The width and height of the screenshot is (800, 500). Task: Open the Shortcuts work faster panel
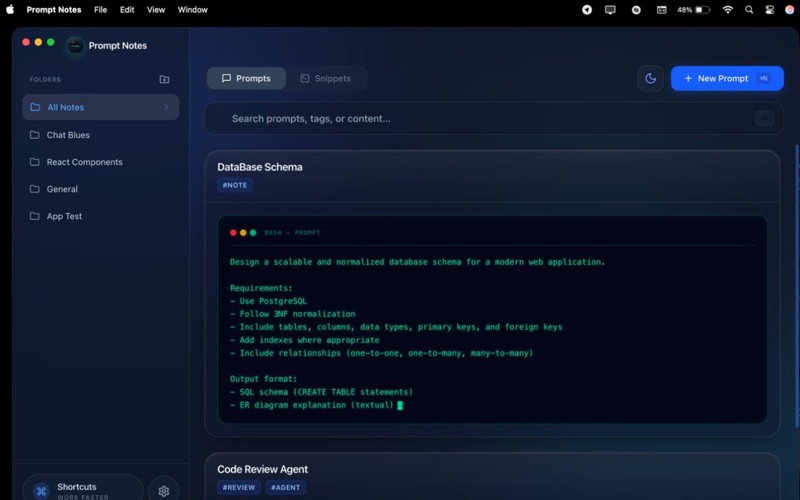(83, 491)
